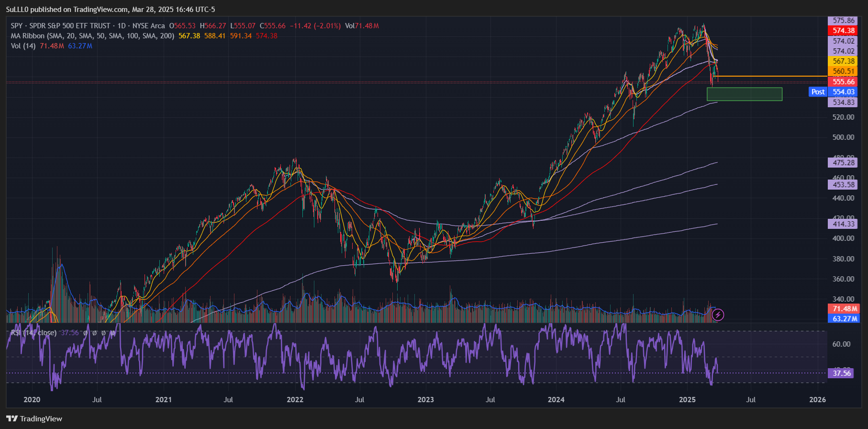Click the 534.83 price axis label
The height and width of the screenshot is (429, 868).
tap(844, 102)
